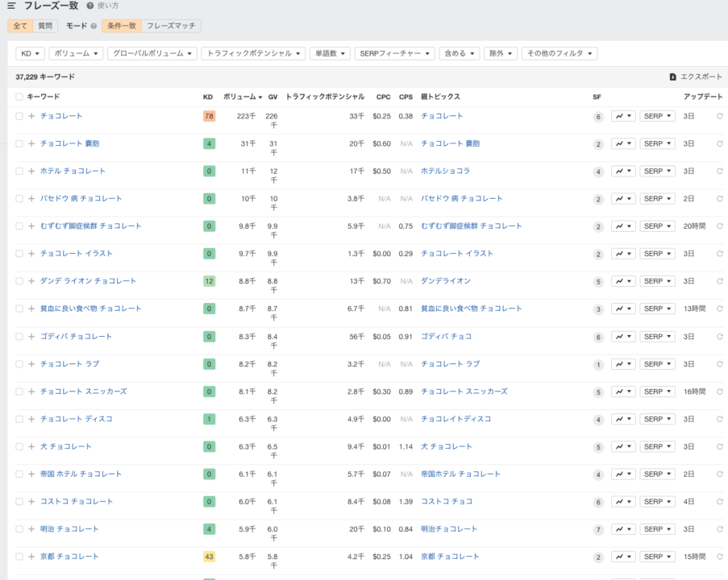728x580 pixels.
Task: Switch to the 質問 tab
Action: point(45,26)
